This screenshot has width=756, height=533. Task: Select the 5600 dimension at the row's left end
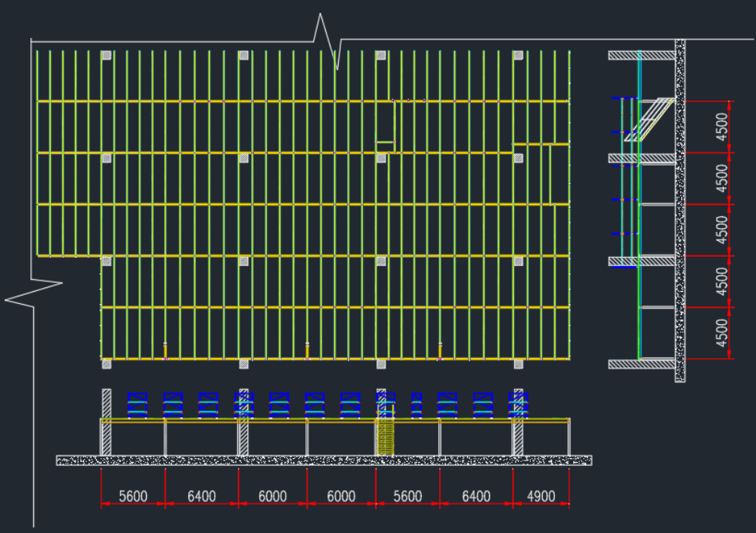[133, 496]
